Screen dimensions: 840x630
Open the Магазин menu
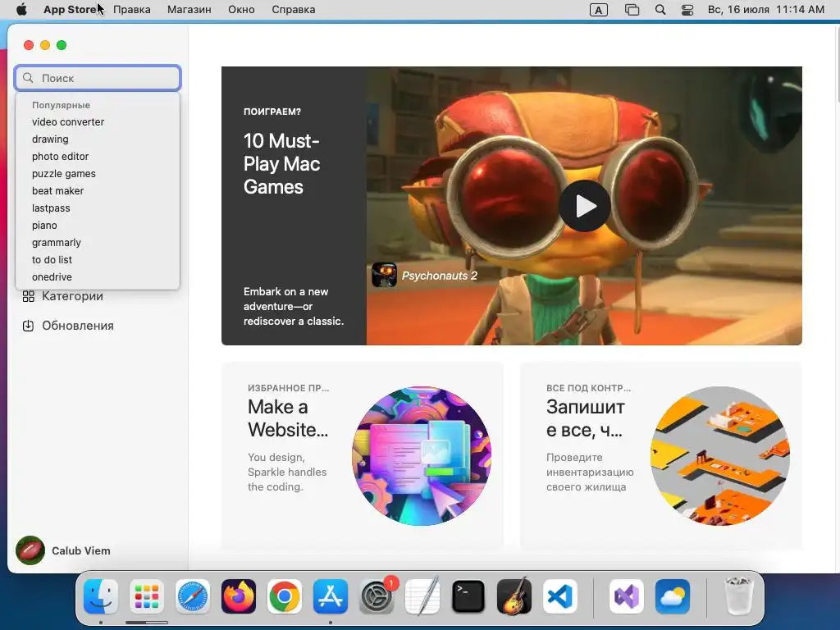(x=189, y=10)
